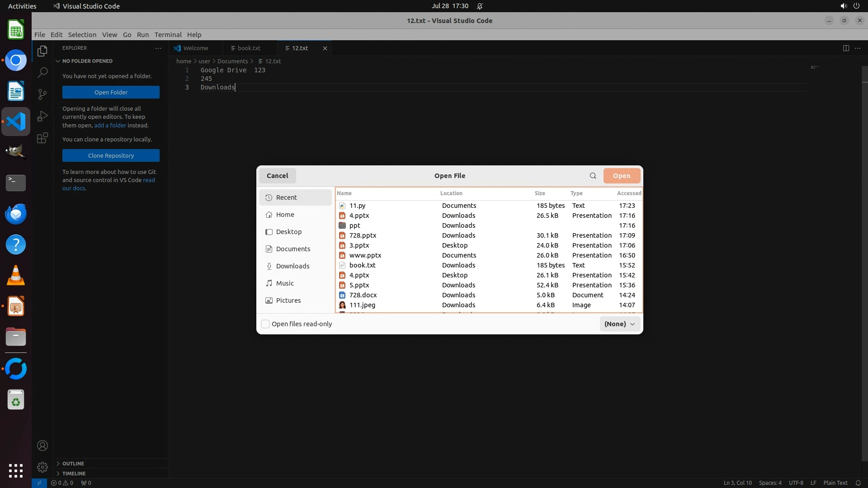Switch to book.txt editor tab

249,48
